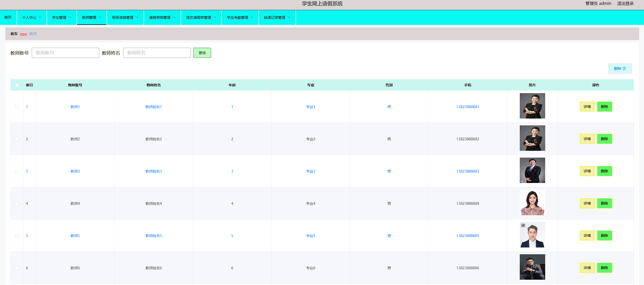
Task: Expand 缺课记录管理 menu chevron
Action: [289, 17]
